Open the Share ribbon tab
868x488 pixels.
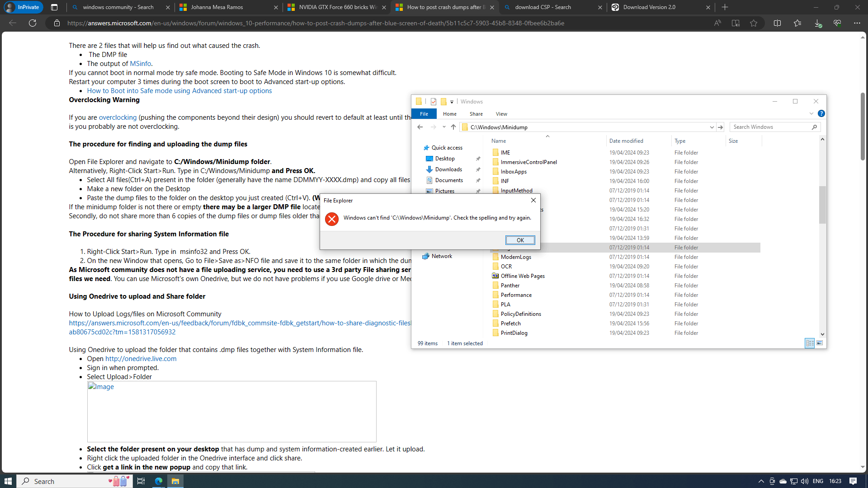[476, 114]
